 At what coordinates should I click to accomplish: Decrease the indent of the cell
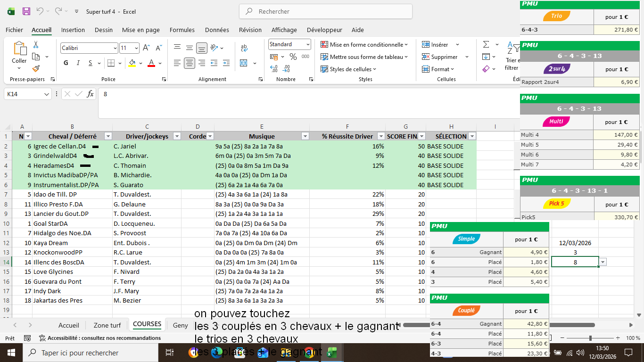[x=214, y=63]
